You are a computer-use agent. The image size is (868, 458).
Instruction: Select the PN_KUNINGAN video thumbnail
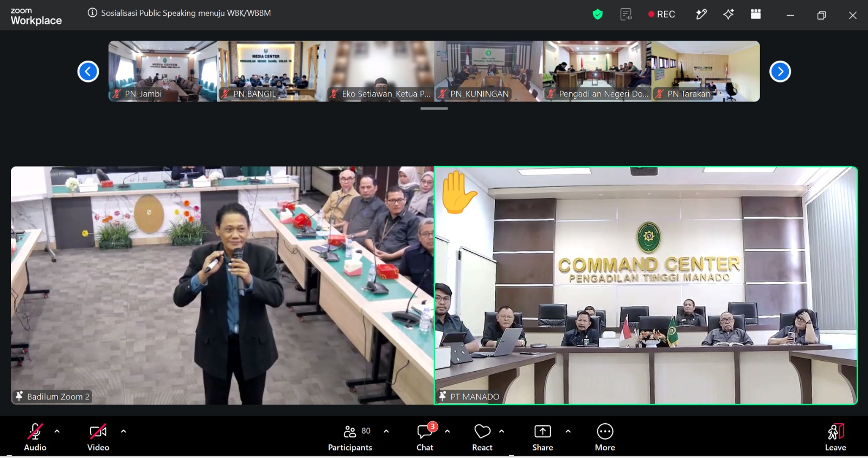tap(488, 71)
